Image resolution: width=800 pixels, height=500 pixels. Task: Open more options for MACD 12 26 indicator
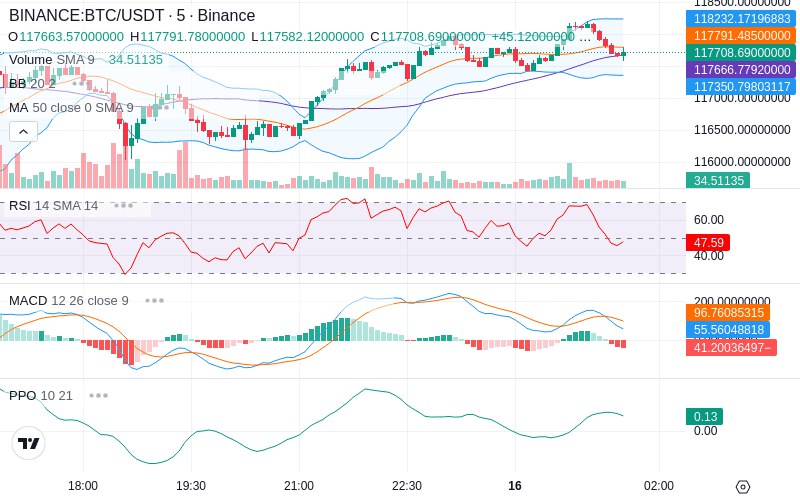click(154, 301)
